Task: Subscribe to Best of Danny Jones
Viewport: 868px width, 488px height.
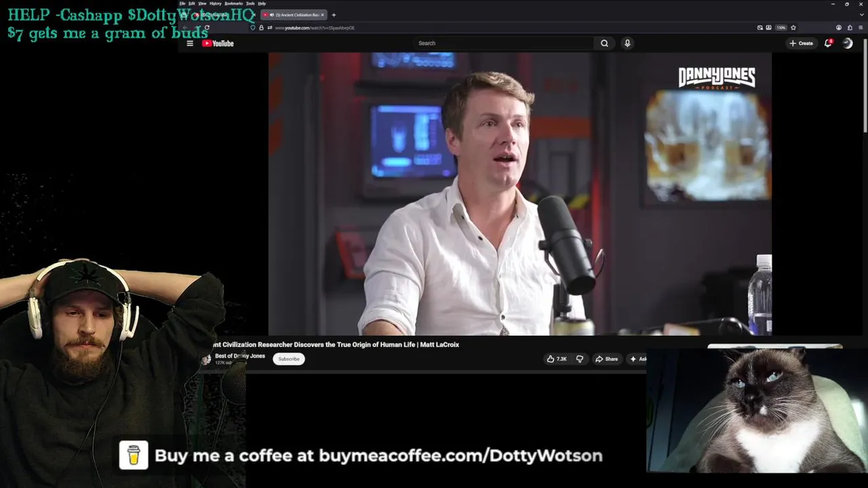Action: pos(289,359)
